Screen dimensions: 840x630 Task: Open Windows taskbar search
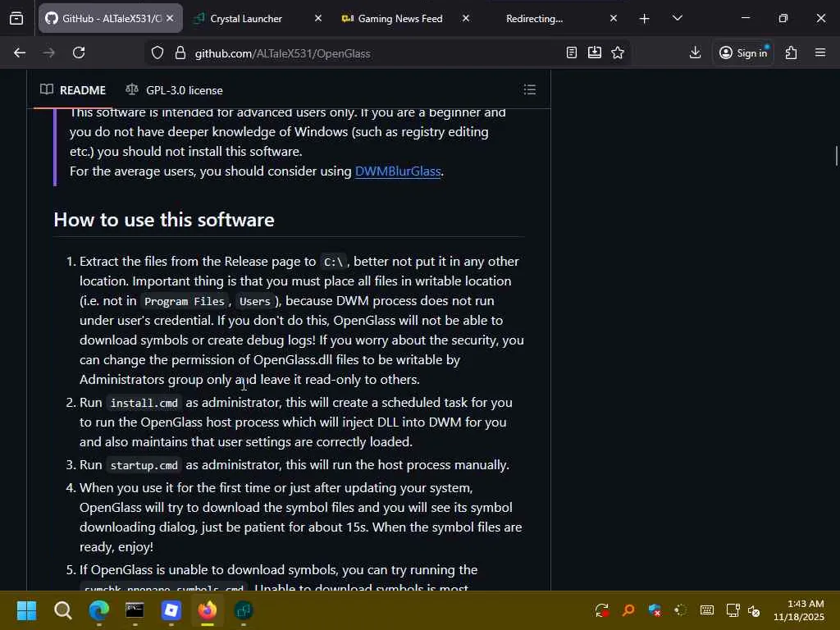(x=62, y=610)
